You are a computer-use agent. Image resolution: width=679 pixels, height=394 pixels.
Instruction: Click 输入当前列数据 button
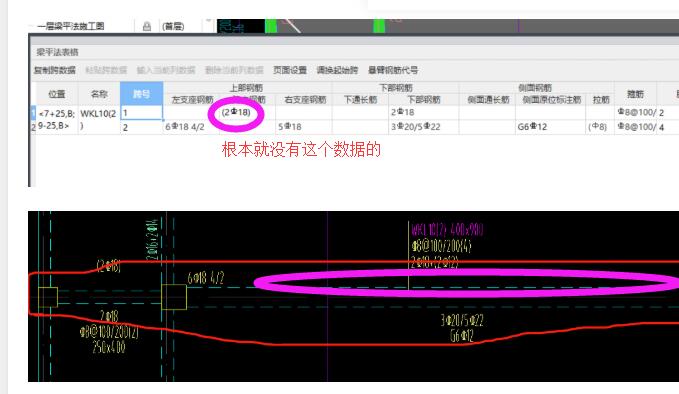166,70
